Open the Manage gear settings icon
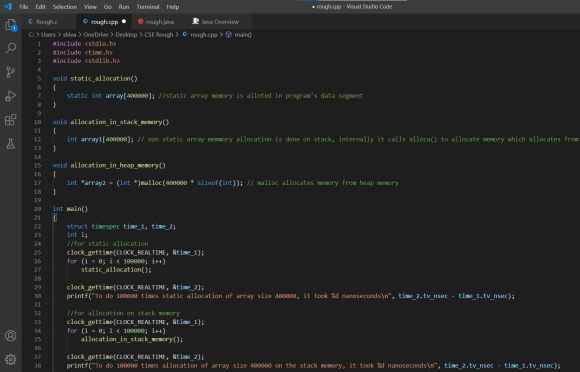Screen dimensions: 580x372 tap(11, 359)
